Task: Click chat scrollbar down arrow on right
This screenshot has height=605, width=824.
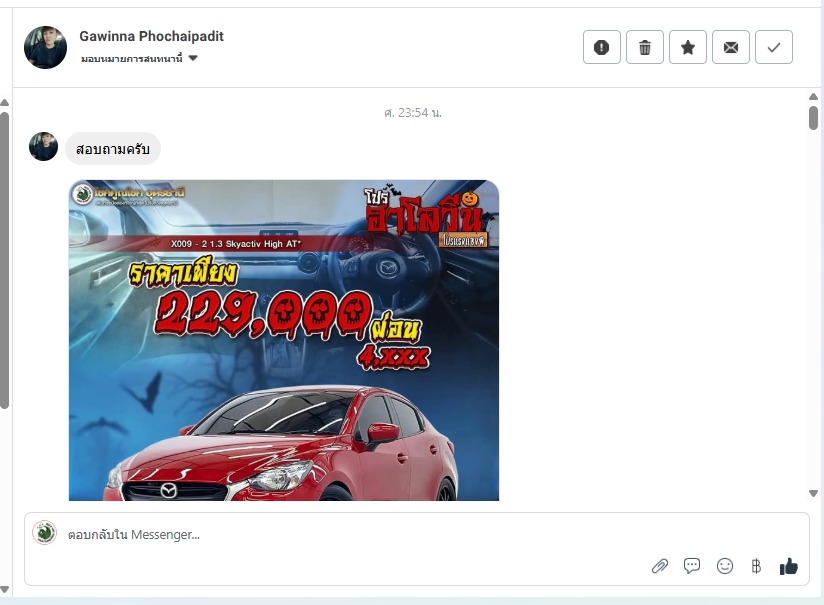Action: (813, 494)
